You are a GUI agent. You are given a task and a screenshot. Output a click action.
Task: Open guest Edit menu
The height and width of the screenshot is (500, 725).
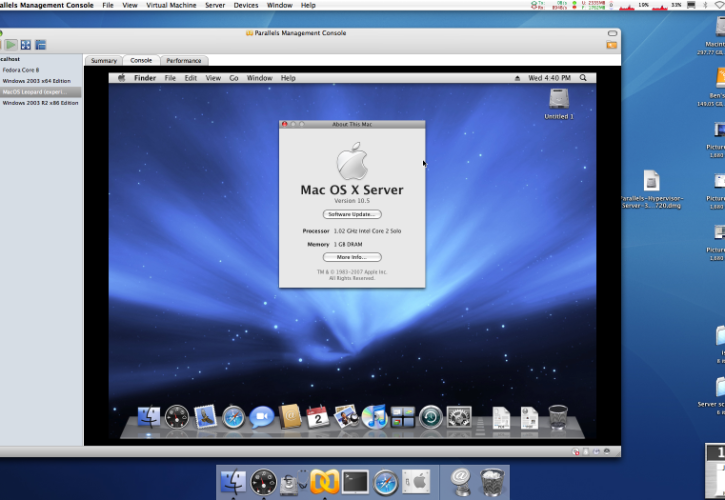[190, 78]
